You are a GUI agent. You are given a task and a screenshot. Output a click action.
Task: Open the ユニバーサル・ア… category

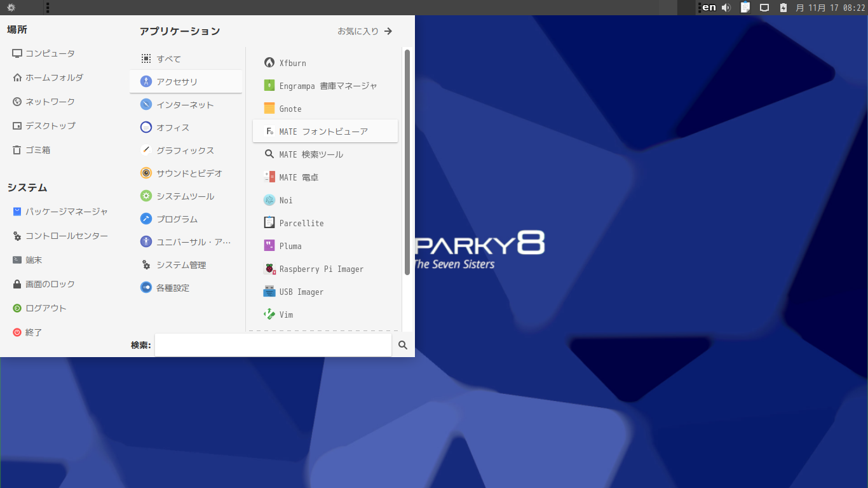click(186, 242)
